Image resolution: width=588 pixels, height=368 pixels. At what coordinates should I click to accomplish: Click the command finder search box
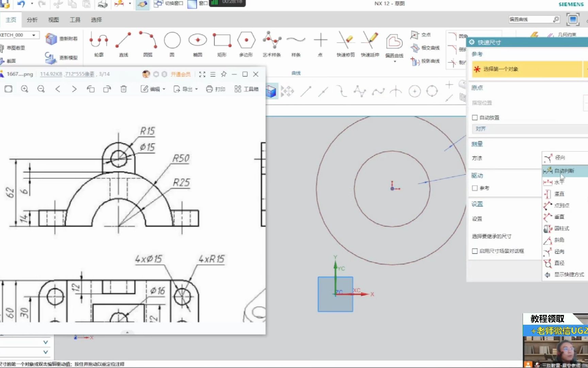[530, 19]
